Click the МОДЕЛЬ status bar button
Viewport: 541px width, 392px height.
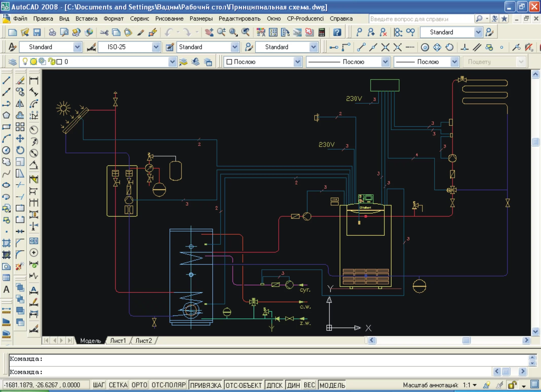(332, 385)
